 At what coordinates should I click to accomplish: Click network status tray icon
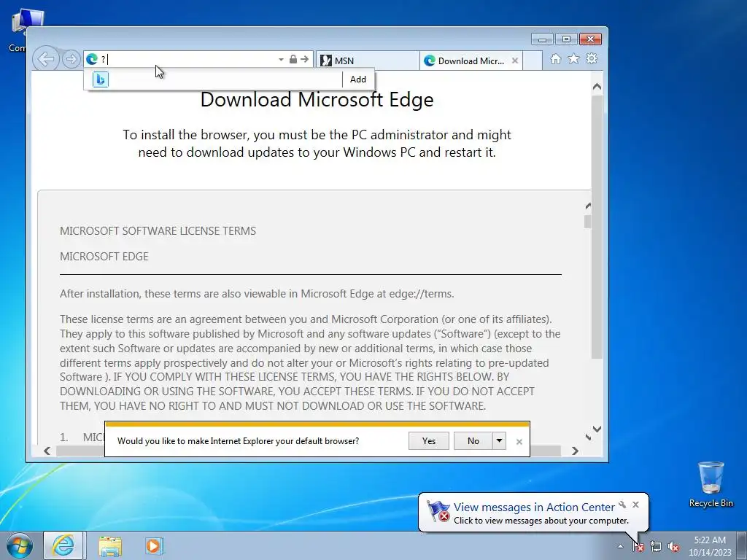pyautogui.click(x=656, y=547)
